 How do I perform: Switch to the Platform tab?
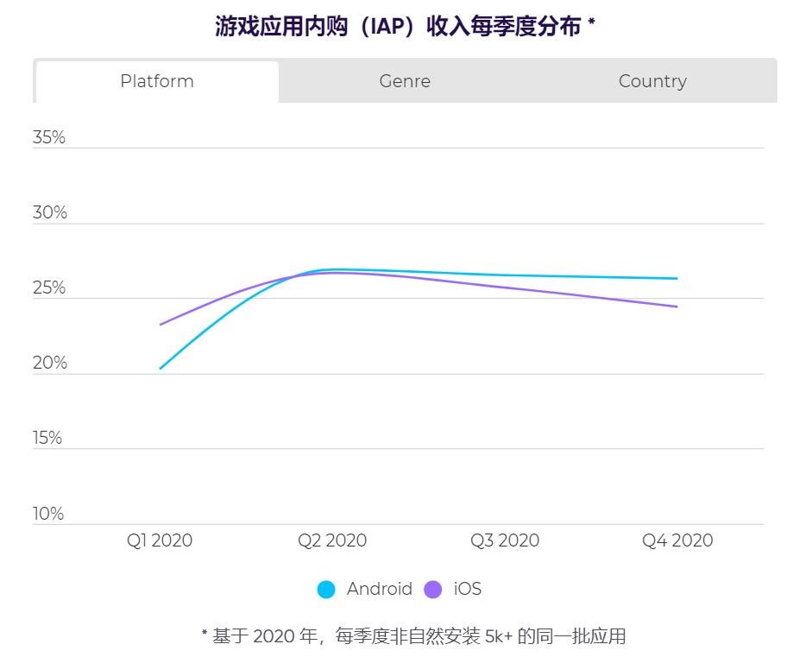[157, 81]
